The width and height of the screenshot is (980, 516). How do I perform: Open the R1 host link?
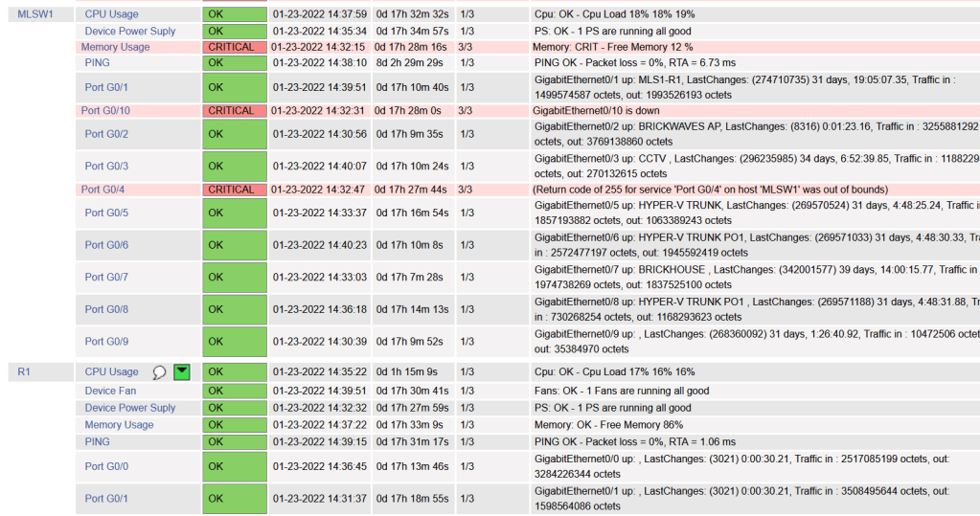tap(24, 371)
